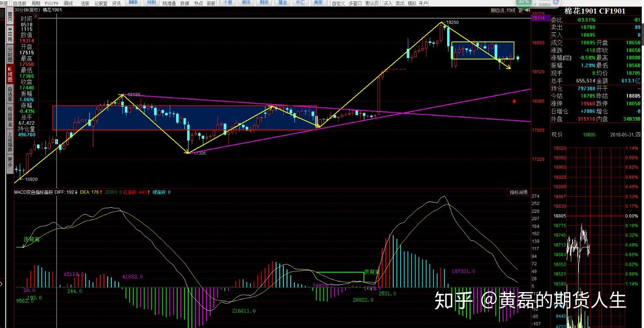The image size is (644, 328).
Task: Open the 首页 sidebar tab
Action: 10,16
